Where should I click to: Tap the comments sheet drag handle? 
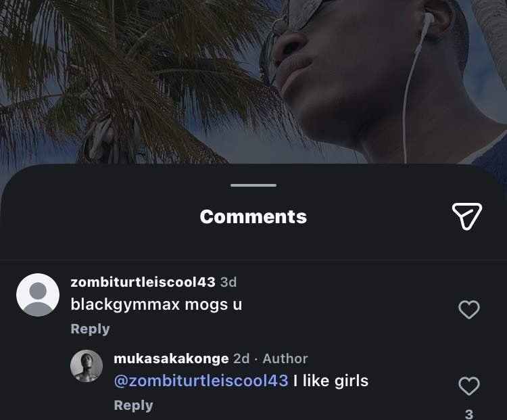(x=254, y=185)
